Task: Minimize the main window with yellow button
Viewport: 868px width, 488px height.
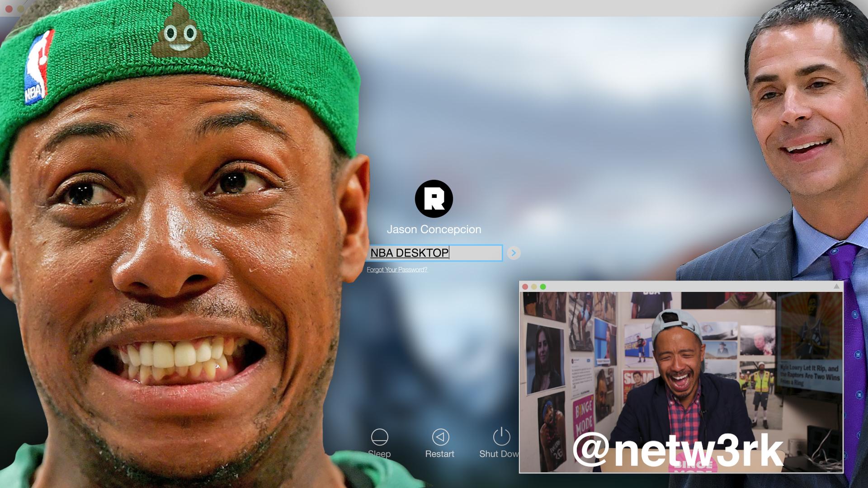Action: tap(20, 9)
